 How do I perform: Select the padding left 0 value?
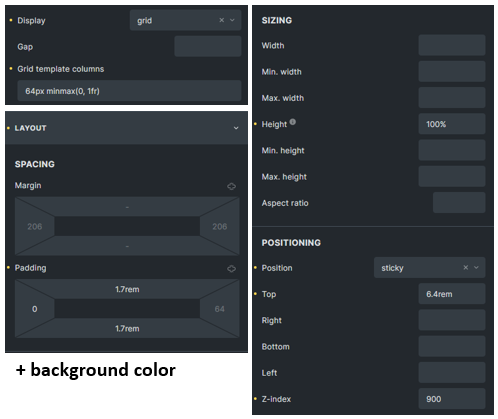click(x=35, y=309)
